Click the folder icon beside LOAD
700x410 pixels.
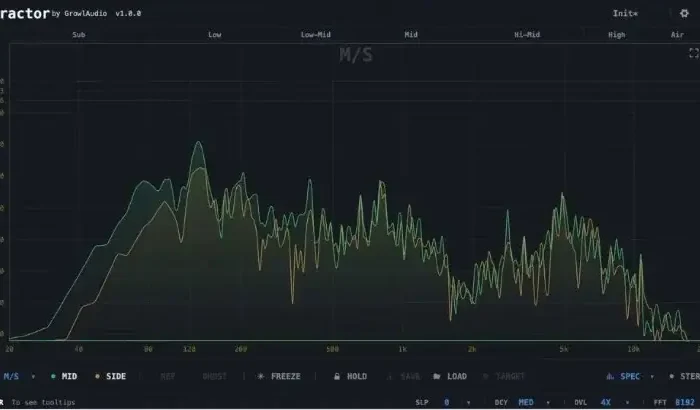pyautogui.click(x=437, y=377)
